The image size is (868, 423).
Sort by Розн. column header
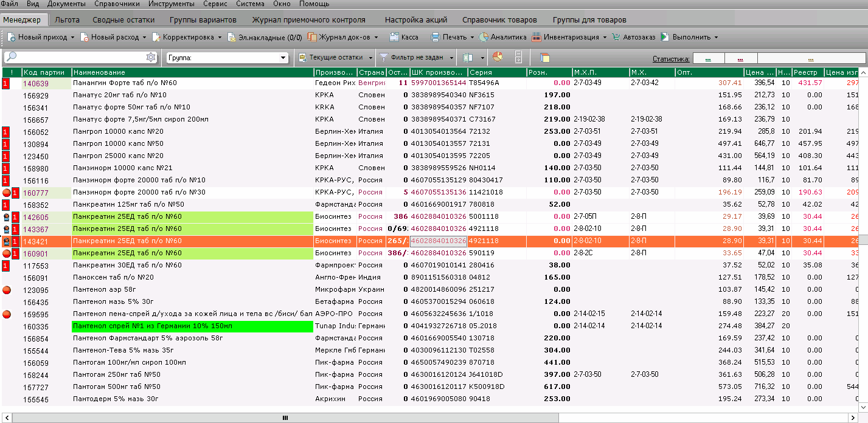point(549,72)
